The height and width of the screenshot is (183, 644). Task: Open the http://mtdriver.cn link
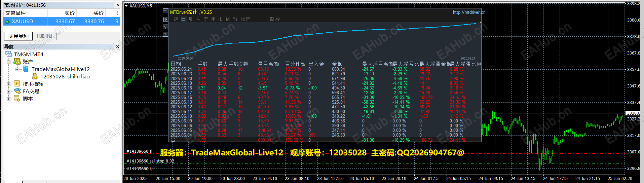[x=469, y=12]
